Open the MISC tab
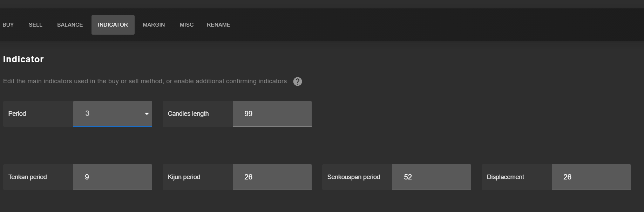The width and height of the screenshot is (644, 212). pyautogui.click(x=187, y=25)
